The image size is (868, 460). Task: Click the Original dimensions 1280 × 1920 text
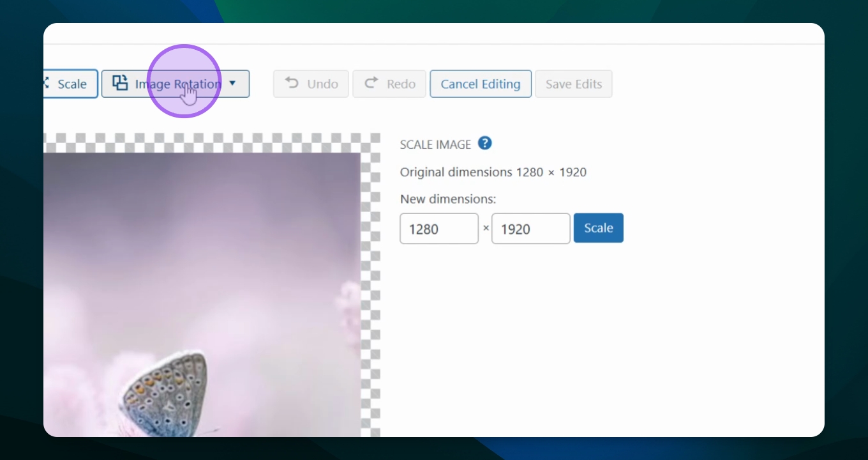(x=493, y=172)
